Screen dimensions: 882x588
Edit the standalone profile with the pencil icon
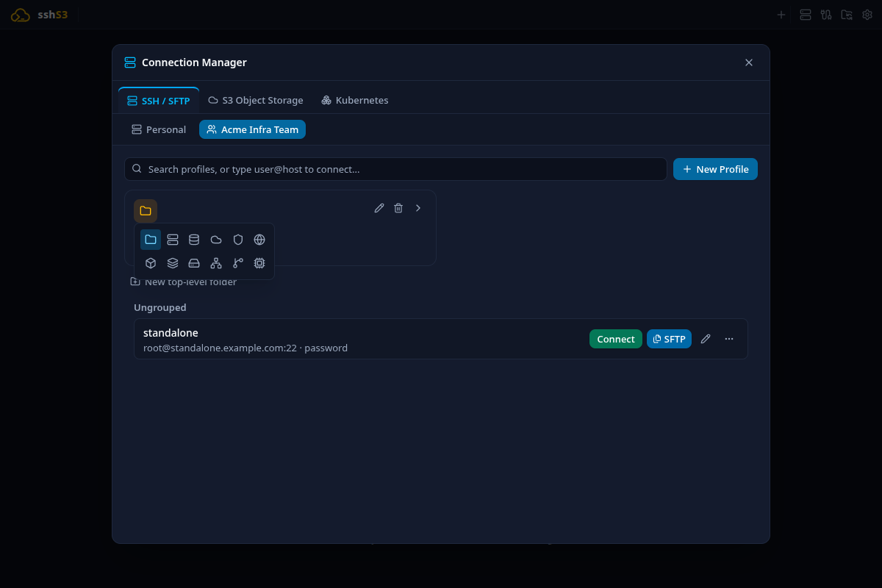(706, 339)
